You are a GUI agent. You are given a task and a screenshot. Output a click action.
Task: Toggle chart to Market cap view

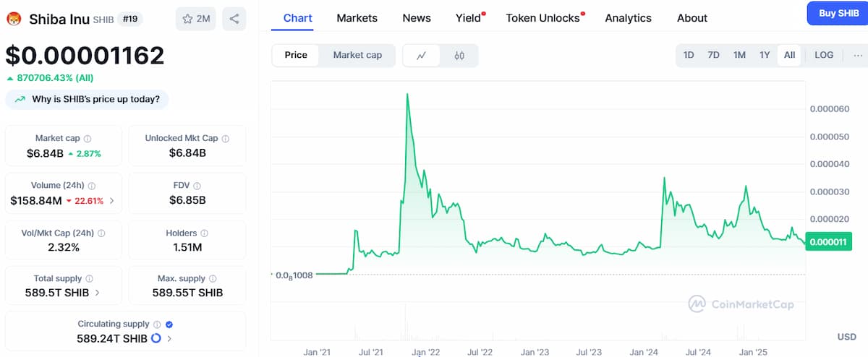tap(357, 55)
